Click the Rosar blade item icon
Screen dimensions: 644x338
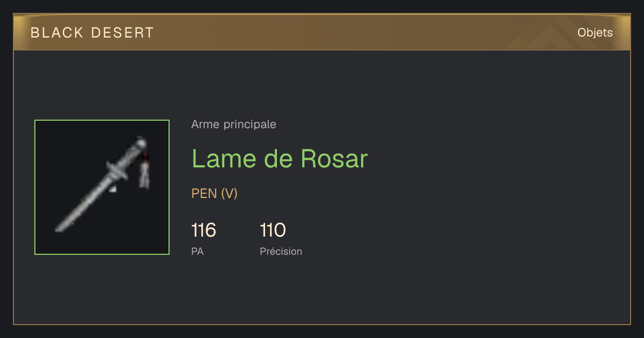[102, 187]
